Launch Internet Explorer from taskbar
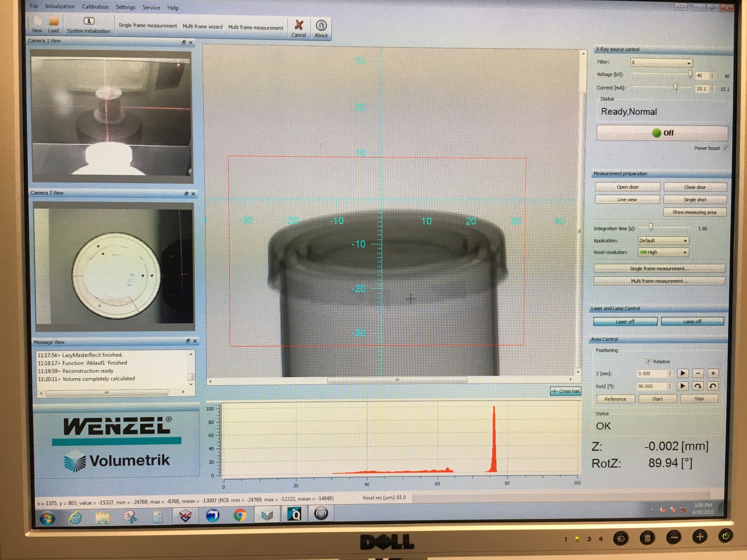 click(75, 517)
